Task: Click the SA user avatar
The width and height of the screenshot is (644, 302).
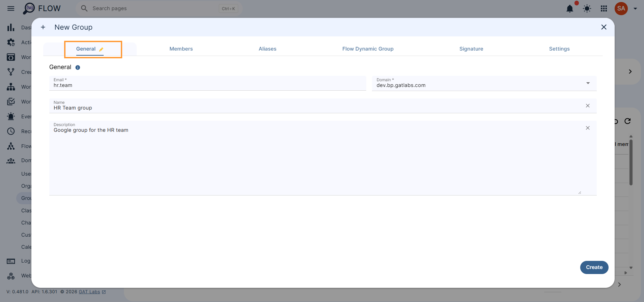Action: (621, 8)
